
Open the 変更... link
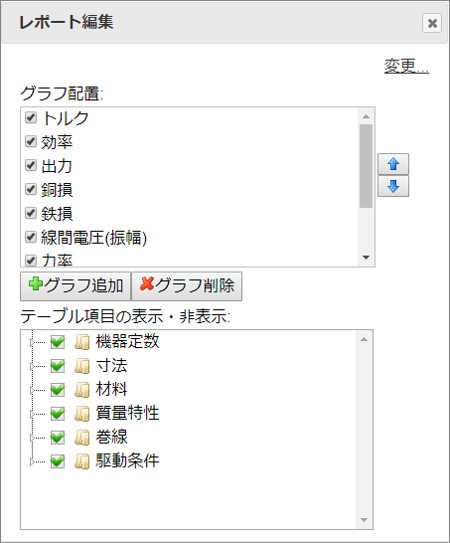tap(406, 66)
